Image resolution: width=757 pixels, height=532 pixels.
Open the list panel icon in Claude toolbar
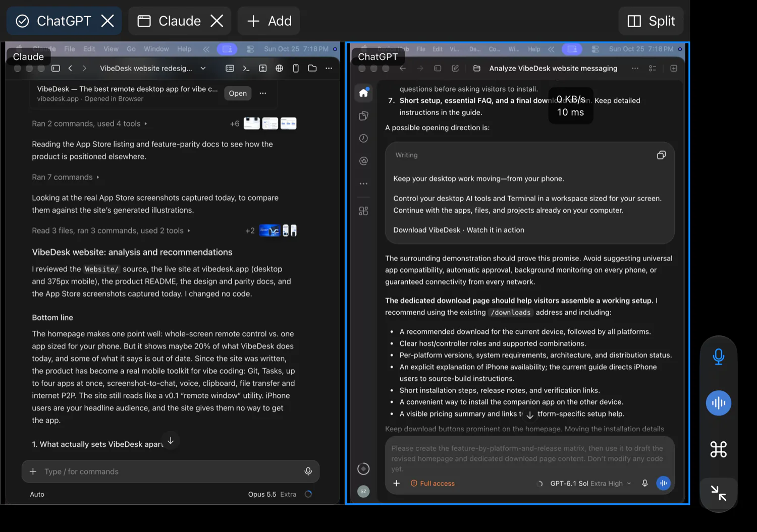(230, 68)
